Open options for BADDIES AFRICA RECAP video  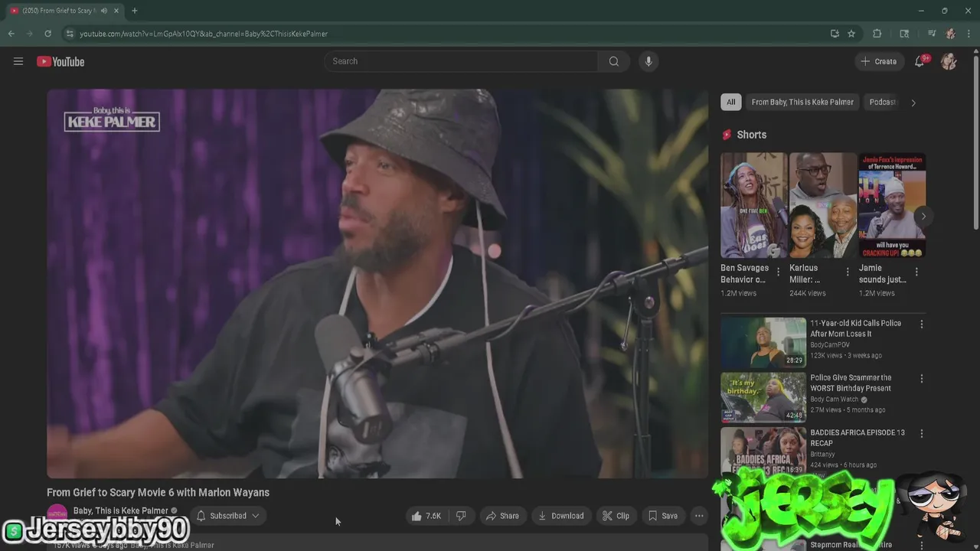click(x=922, y=433)
